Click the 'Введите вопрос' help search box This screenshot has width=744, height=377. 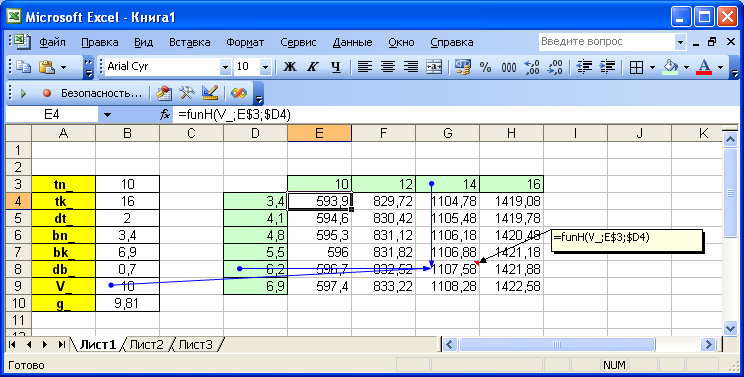tap(606, 42)
